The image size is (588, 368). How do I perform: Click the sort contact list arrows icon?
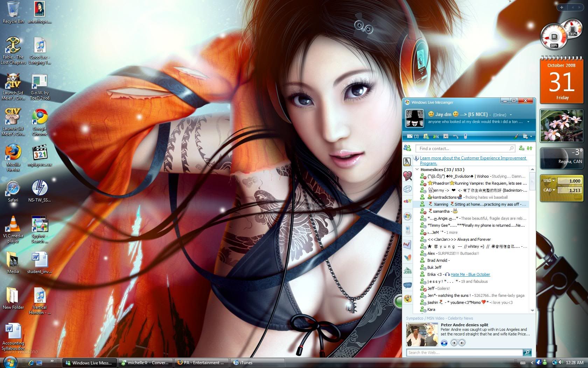(x=530, y=148)
